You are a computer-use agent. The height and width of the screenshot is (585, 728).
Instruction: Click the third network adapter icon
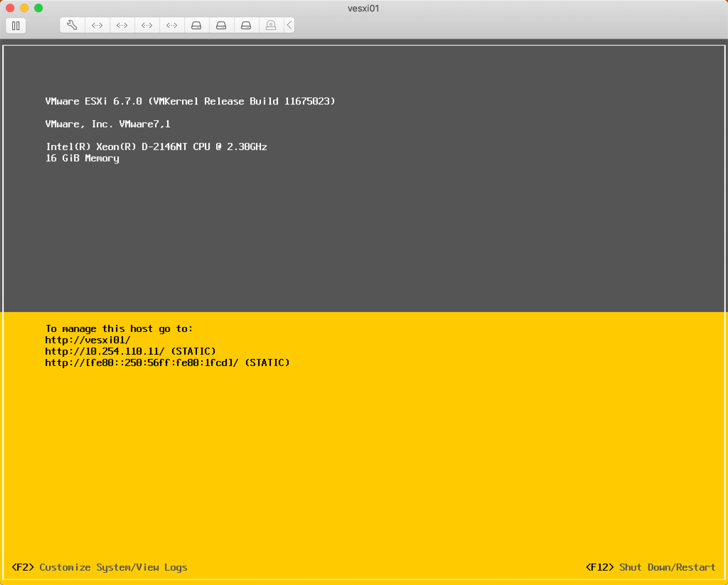coord(146,25)
